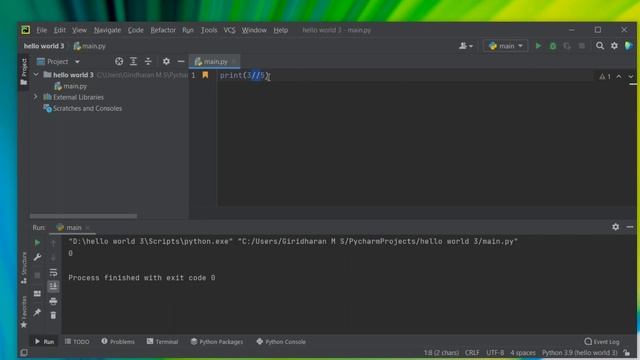Expand External Libraries node
The image size is (640, 360).
[x=36, y=97]
